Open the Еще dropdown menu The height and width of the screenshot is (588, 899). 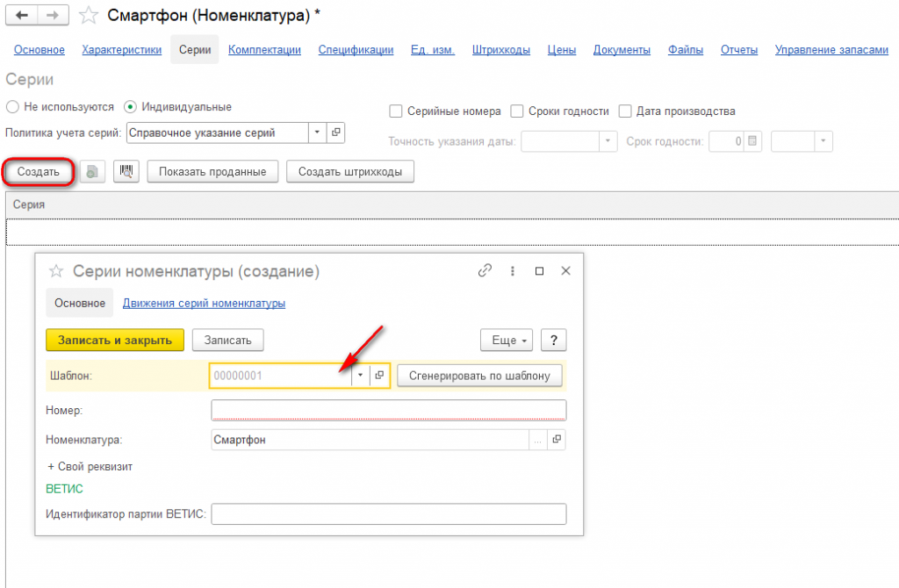coord(507,340)
